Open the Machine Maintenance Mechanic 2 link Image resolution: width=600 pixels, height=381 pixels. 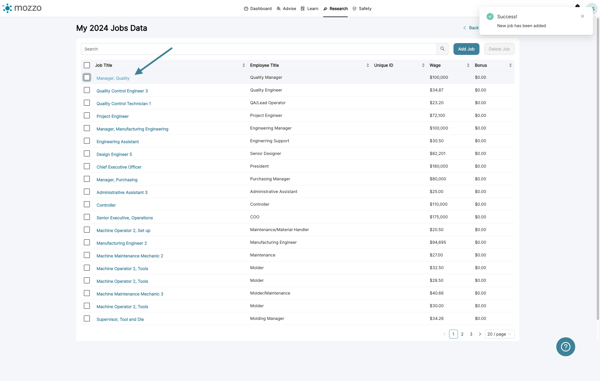tap(130, 256)
